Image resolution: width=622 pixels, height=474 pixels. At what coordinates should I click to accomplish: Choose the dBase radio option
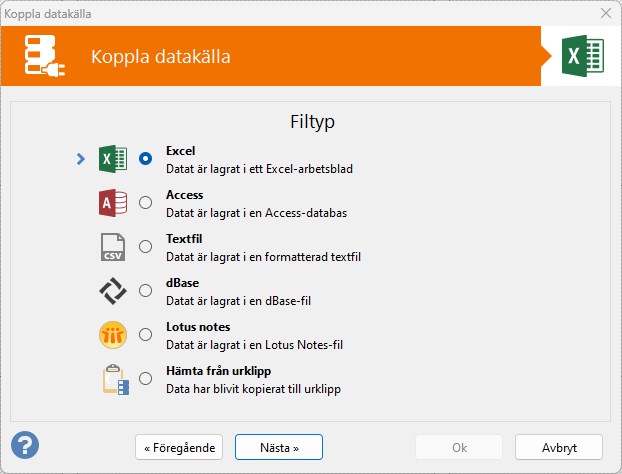[x=146, y=291]
